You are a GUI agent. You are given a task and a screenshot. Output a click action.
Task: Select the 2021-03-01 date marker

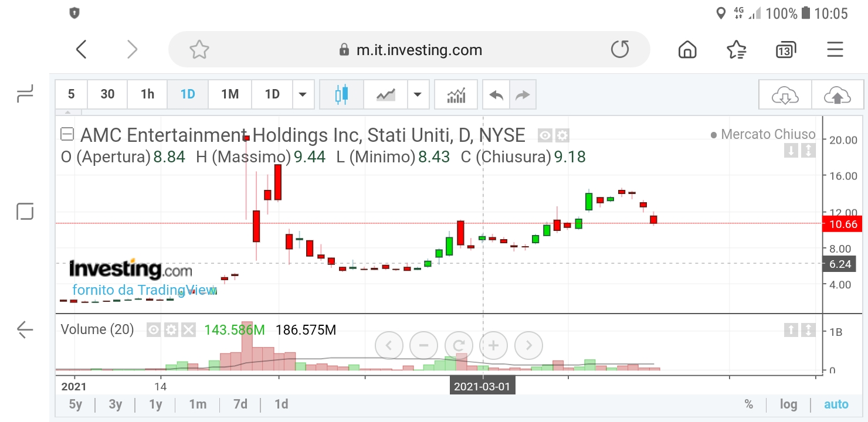pos(482,387)
